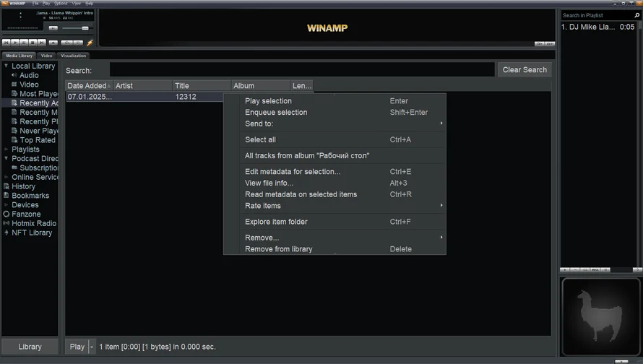
Task: Collapse the Local Library tree node
Action: click(x=6, y=66)
